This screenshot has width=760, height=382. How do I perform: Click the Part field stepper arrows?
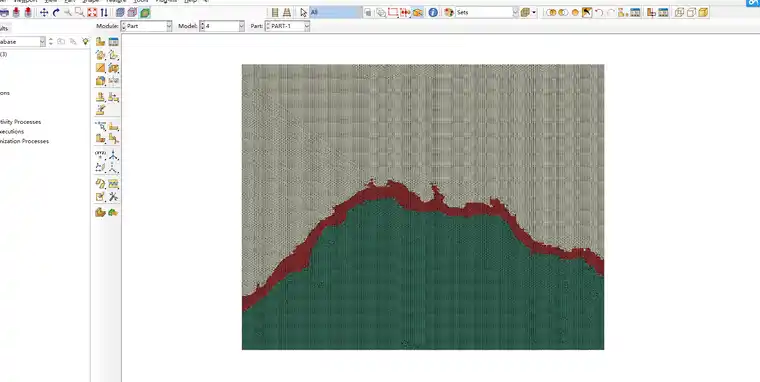coord(268,26)
